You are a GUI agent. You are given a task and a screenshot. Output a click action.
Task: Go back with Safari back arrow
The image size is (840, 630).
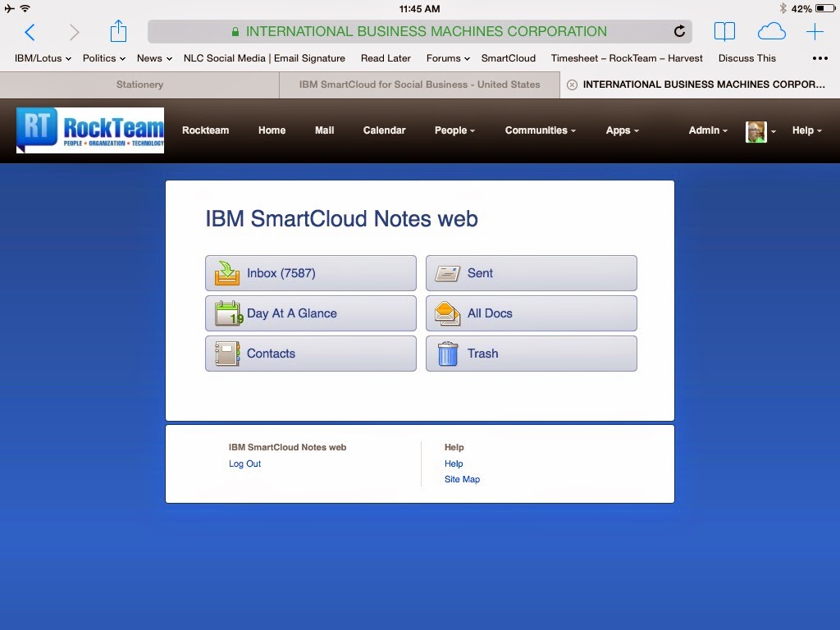[x=30, y=32]
